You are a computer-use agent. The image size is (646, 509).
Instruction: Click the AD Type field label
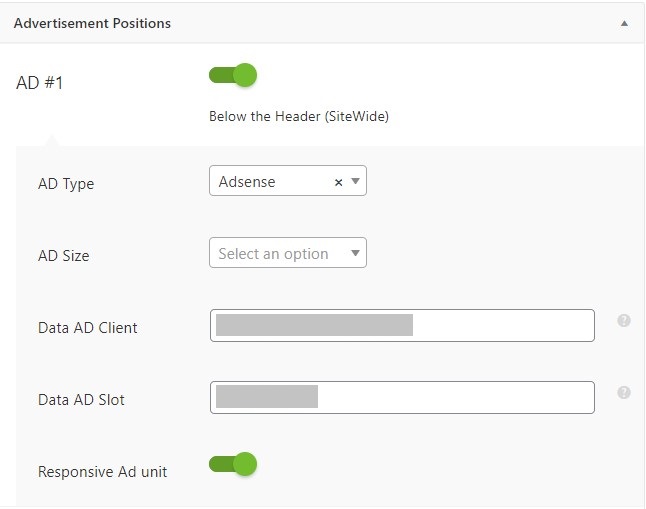(x=66, y=183)
